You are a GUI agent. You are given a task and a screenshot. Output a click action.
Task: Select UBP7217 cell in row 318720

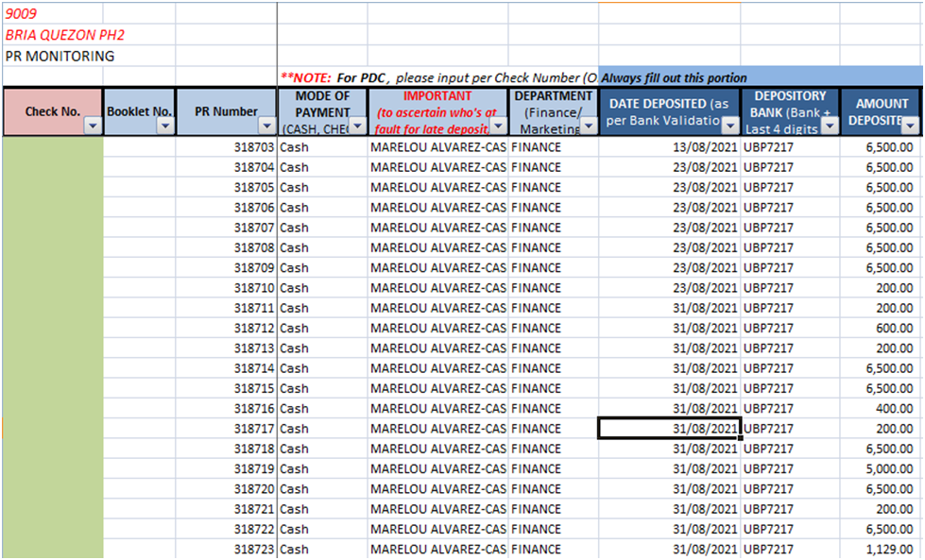coord(791,489)
